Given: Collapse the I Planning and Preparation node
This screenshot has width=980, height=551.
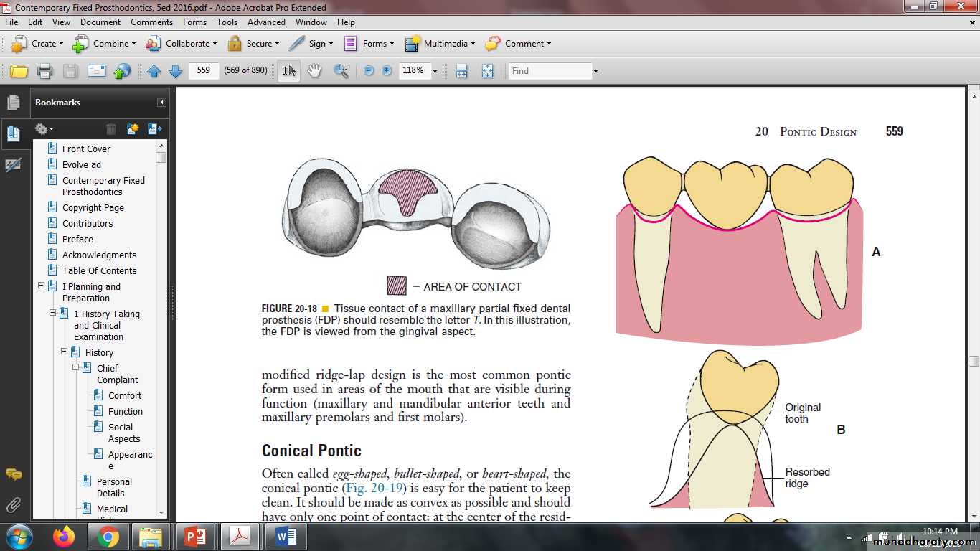Looking at the screenshot, I should coord(42,286).
